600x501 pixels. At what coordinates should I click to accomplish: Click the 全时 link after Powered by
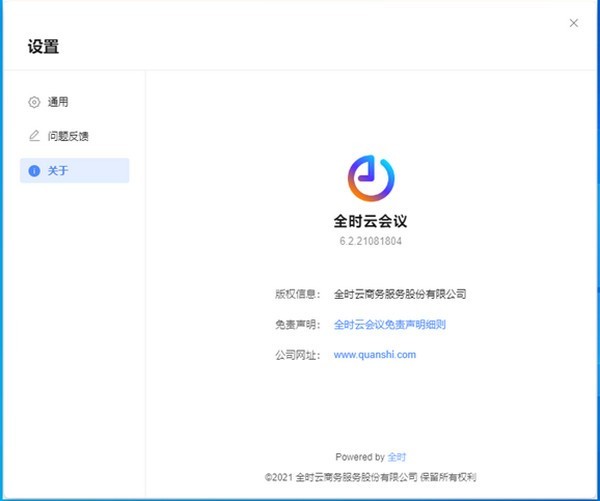pyautogui.click(x=396, y=457)
